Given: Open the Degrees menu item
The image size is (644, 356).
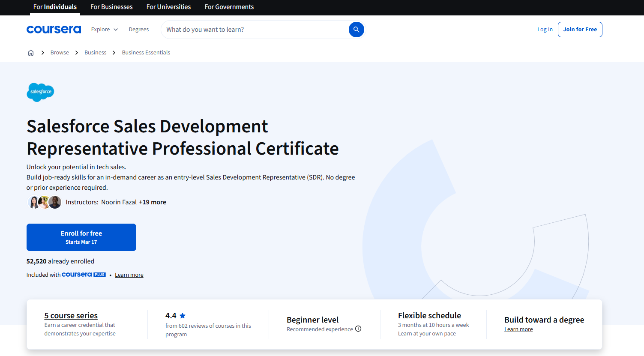Looking at the screenshot, I should tap(139, 30).
